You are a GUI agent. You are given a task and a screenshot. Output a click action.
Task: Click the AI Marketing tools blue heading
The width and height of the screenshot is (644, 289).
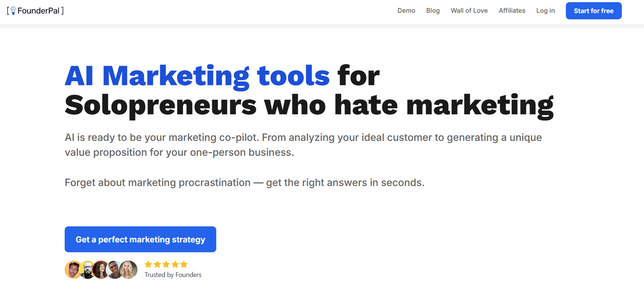coord(197,76)
